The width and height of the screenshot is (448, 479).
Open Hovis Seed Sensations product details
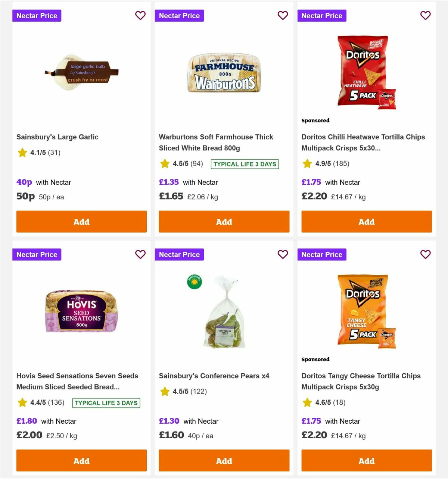pyautogui.click(x=77, y=381)
